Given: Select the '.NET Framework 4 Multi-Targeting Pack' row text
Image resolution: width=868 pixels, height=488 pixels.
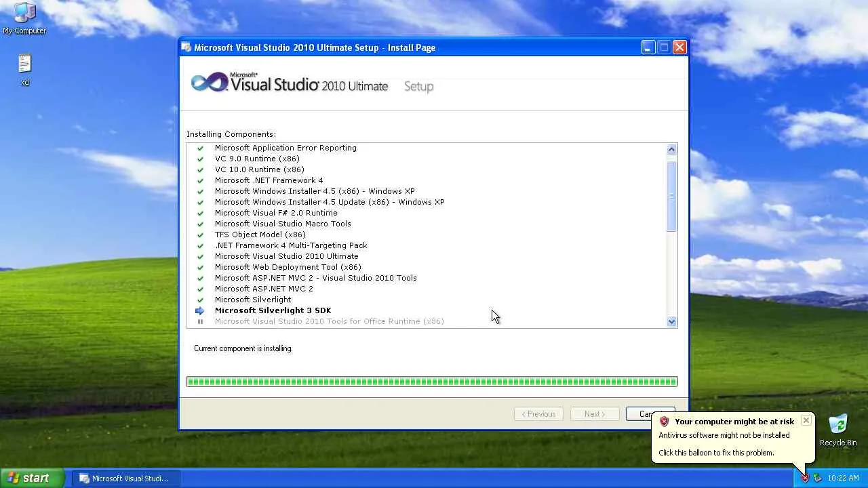Looking at the screenshot, I should tap(291, 245).
